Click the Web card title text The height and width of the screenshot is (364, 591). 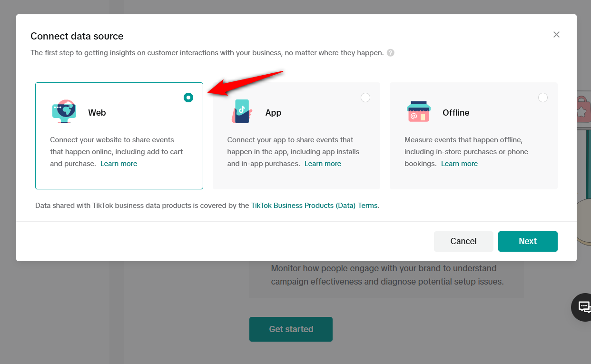pyautogui.click(x=97, y=113)
